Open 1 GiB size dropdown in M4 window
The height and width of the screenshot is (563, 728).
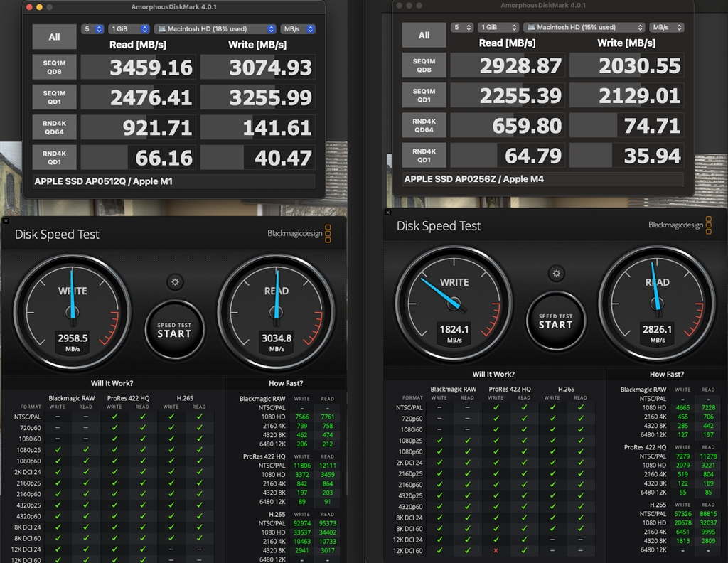(x=498, y=28)
